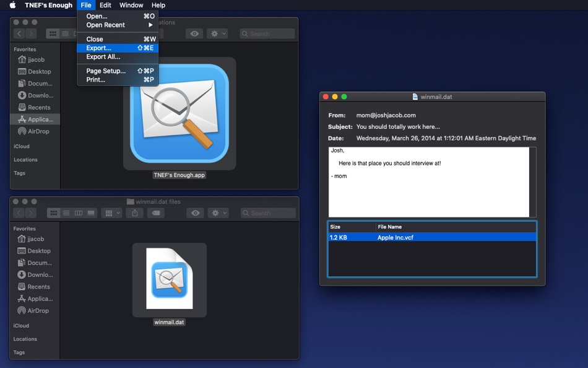Click the sender address mom@joshjacob.com
This screenshot has width=588, height=368.
point(386,115)
